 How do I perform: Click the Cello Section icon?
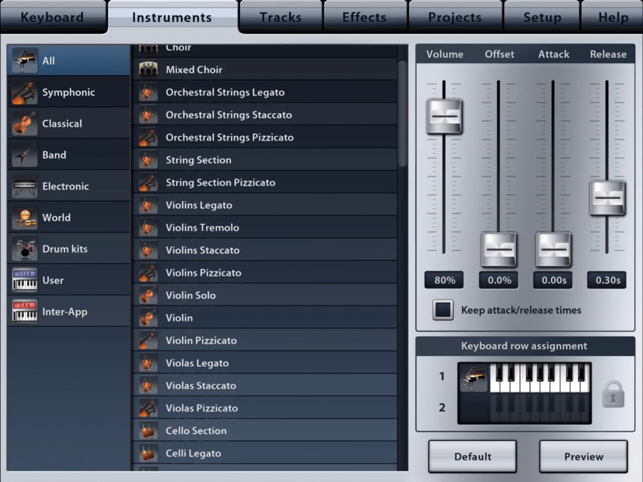(148, 431)
